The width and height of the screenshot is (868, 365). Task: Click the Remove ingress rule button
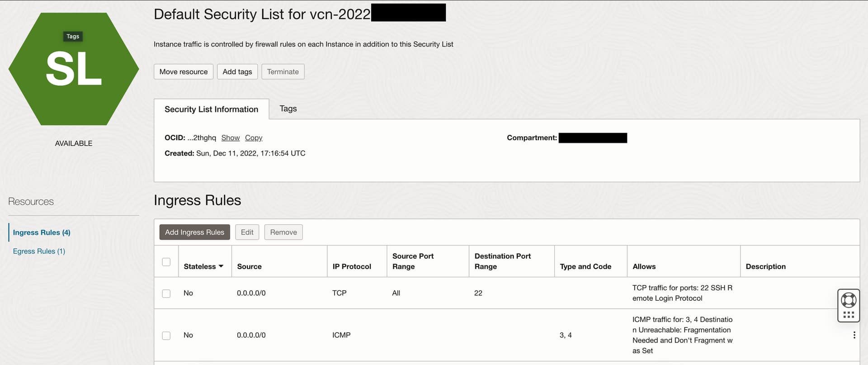click(x=283, y=232)
